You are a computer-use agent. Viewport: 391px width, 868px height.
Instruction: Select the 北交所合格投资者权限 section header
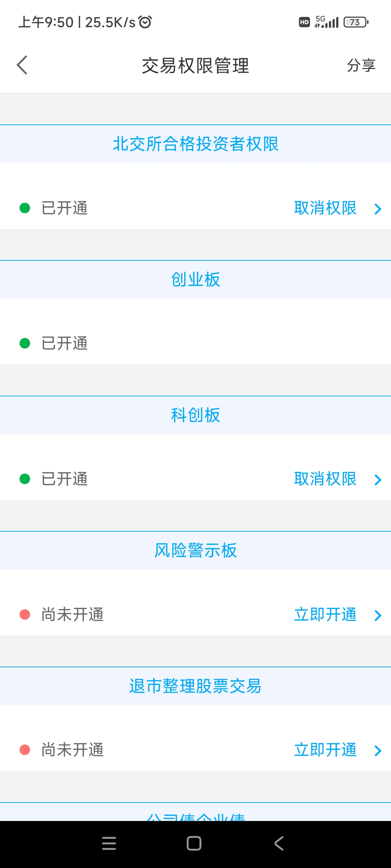coord(195,144)
